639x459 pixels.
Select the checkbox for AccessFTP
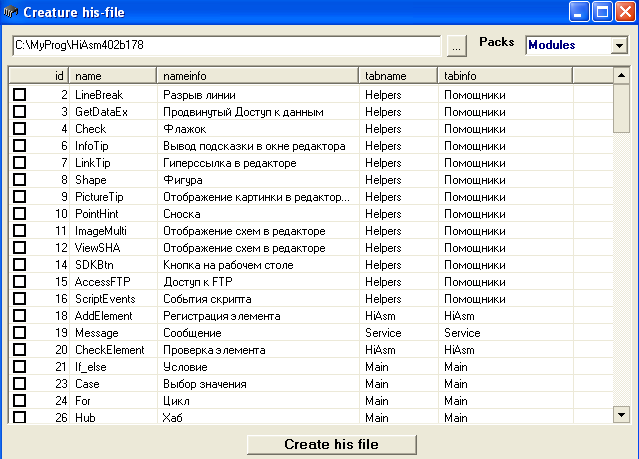tap(19, 282)
